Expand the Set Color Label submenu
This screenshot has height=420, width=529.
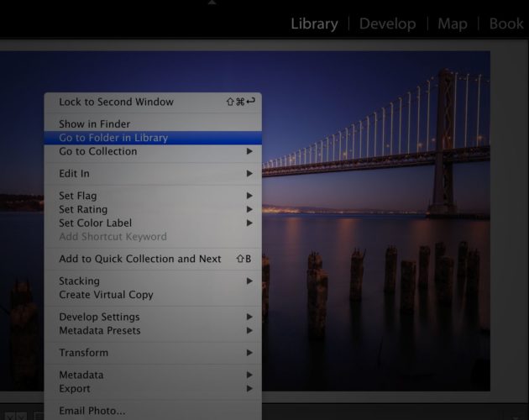(x=153, y=223)
